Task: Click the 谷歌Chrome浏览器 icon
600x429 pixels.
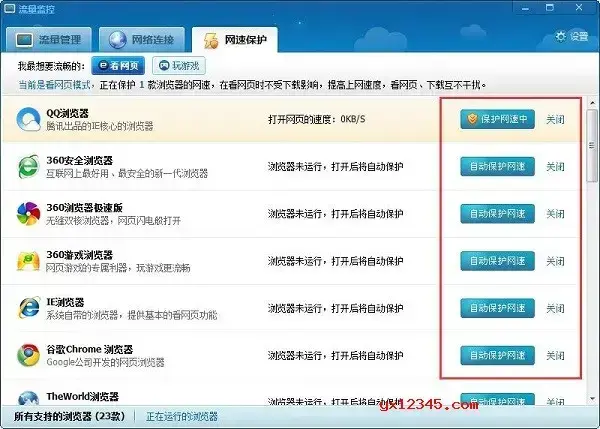Action: [x=28, y=355]
